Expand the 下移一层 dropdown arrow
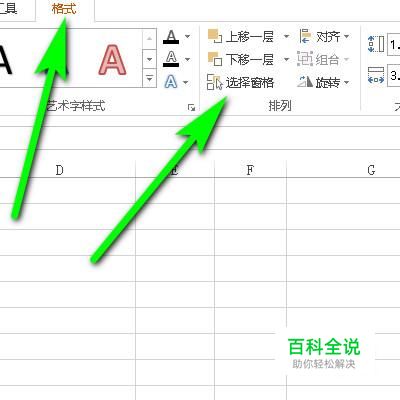 pos(286,60)
